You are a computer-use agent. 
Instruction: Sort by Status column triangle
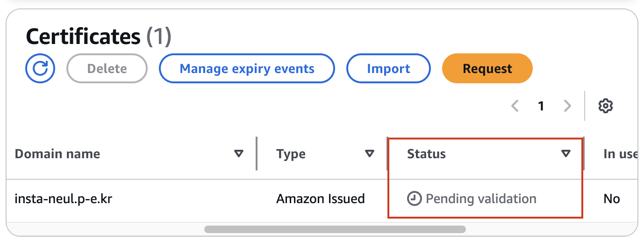[x=566, y=154]
